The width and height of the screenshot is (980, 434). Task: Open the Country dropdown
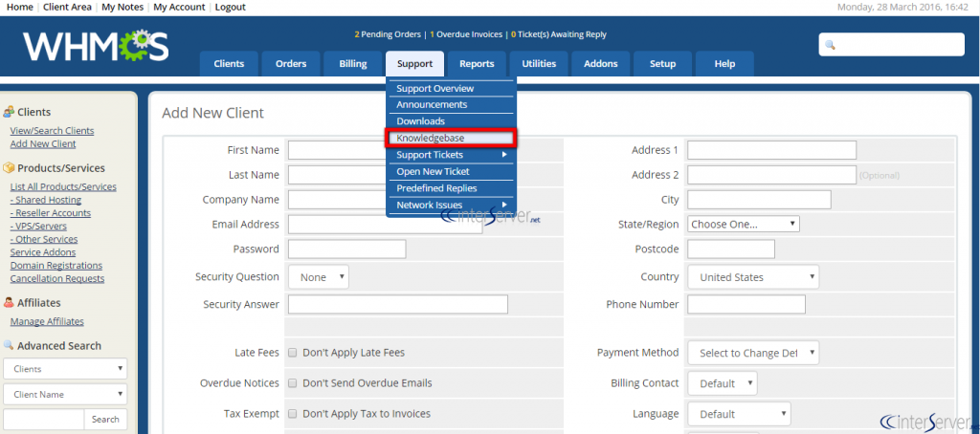[x=753, y=277]
